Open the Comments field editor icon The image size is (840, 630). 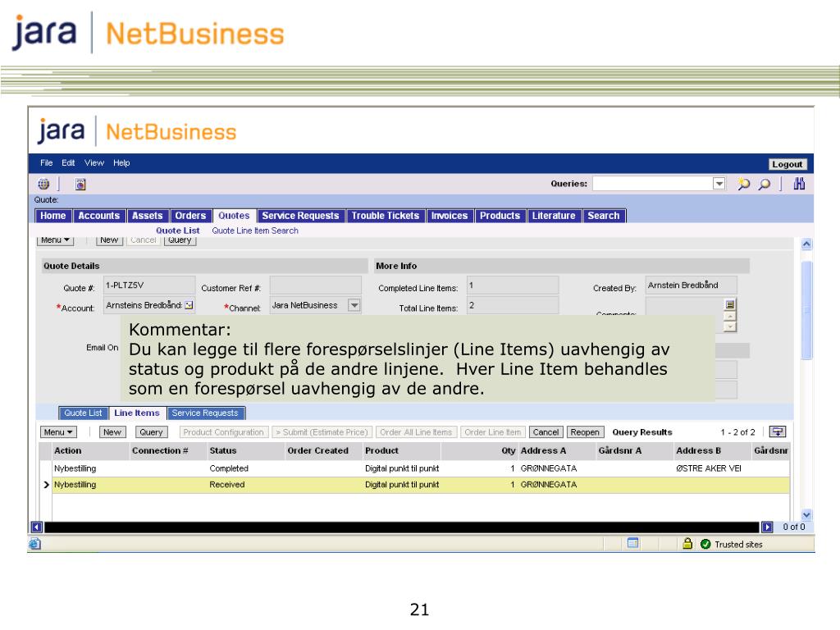729,304
